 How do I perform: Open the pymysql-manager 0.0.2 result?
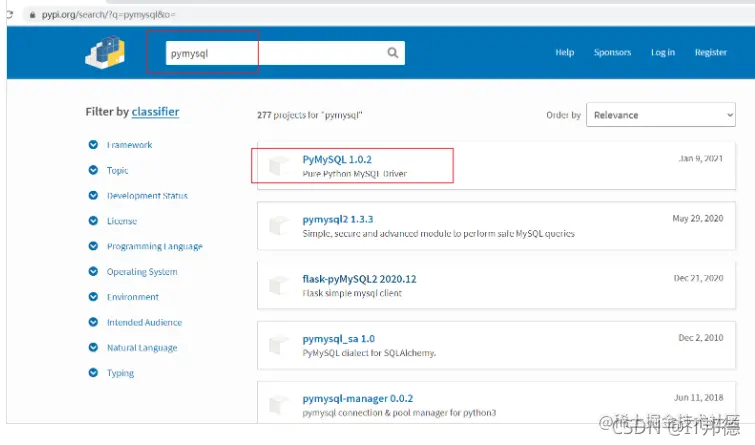pyautogui.click(x=358, y=398)
